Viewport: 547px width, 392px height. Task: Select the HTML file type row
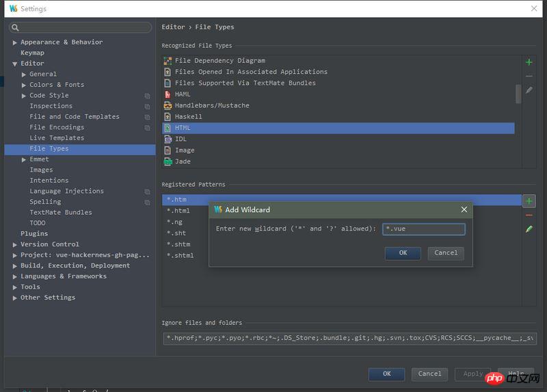[338, 128]
